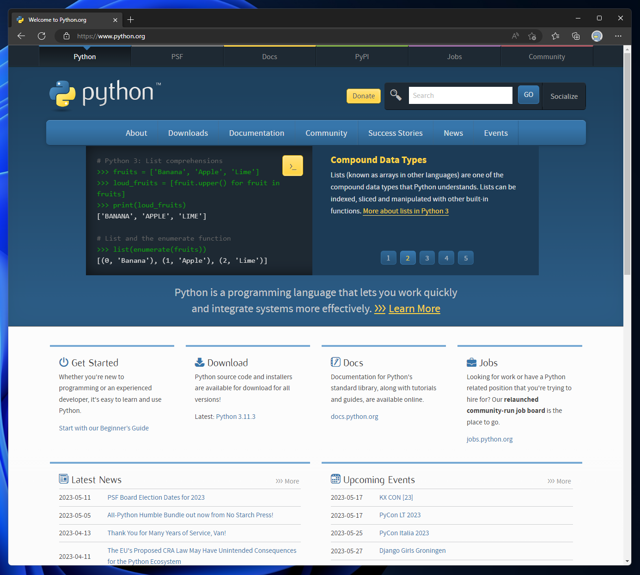Open the Django Girls Groningen event

pyautogui.click(x=412, y=551)
